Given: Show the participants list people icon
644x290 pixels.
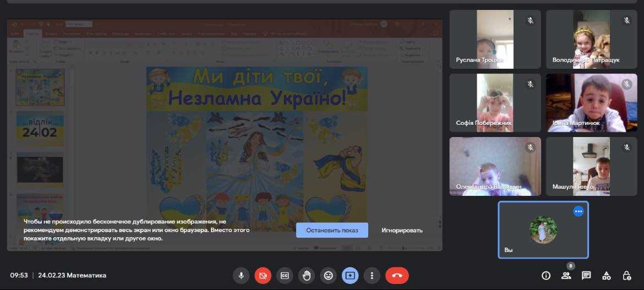Looking at the screenshot, I should coord(566,275).
